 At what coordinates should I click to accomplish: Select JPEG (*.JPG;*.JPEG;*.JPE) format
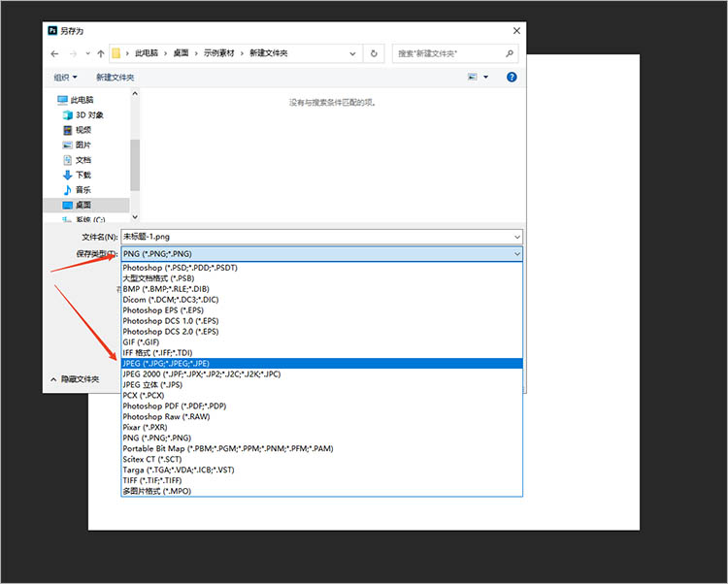coord(321,364)
